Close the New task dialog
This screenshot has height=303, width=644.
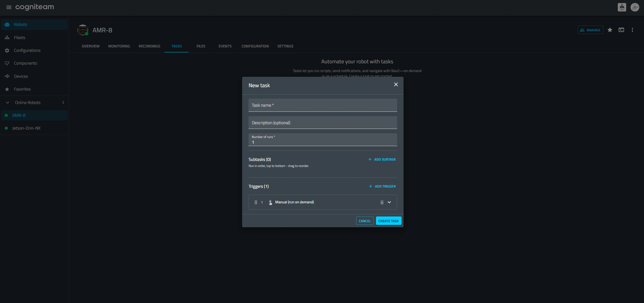[x=396, y=85]
